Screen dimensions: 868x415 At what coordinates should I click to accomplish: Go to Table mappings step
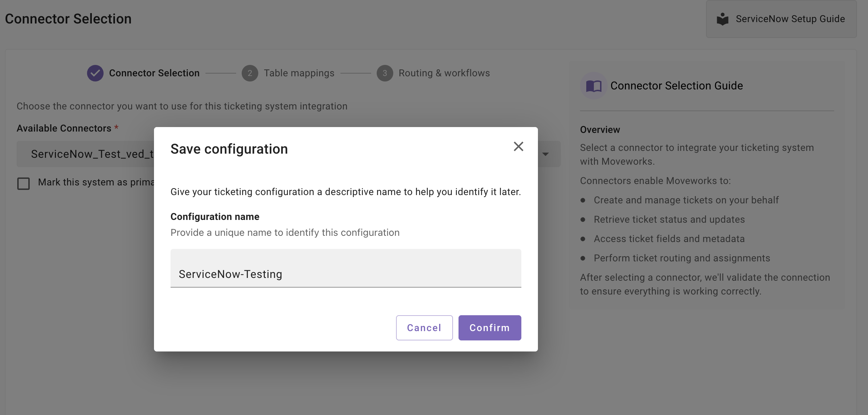299,73
